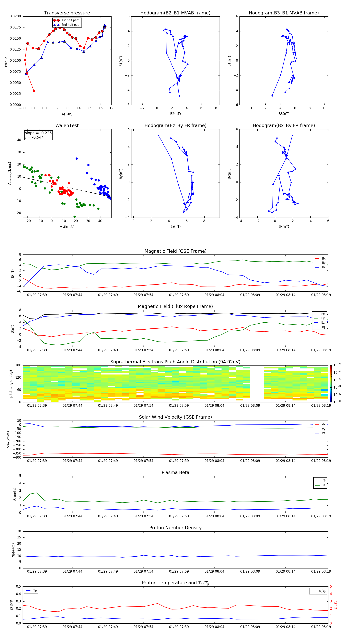Click the "Hodogram(B2_B1 MVAB frame)" title

175,13
